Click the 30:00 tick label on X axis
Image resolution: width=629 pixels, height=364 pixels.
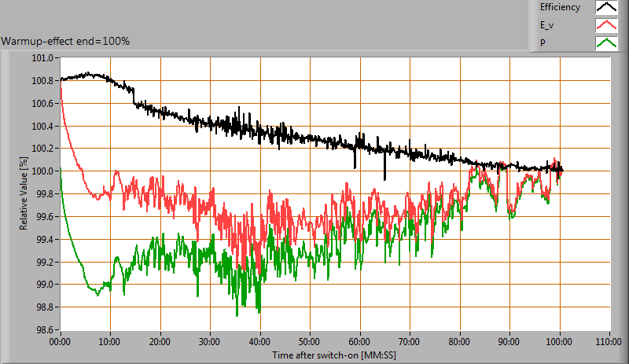[210, 343]
